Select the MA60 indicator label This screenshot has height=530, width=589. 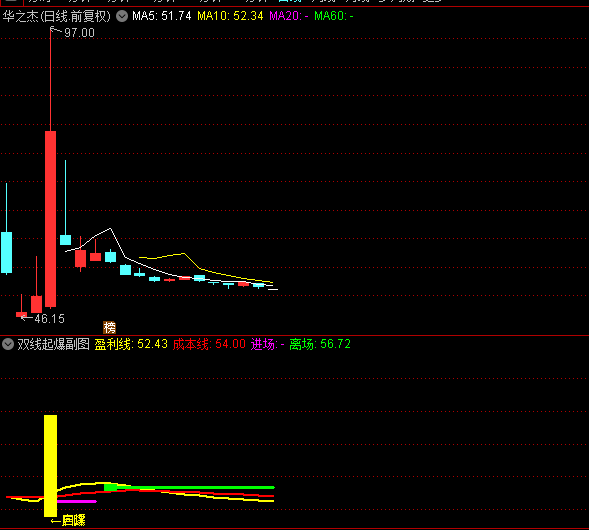click(x=334, y=16)
